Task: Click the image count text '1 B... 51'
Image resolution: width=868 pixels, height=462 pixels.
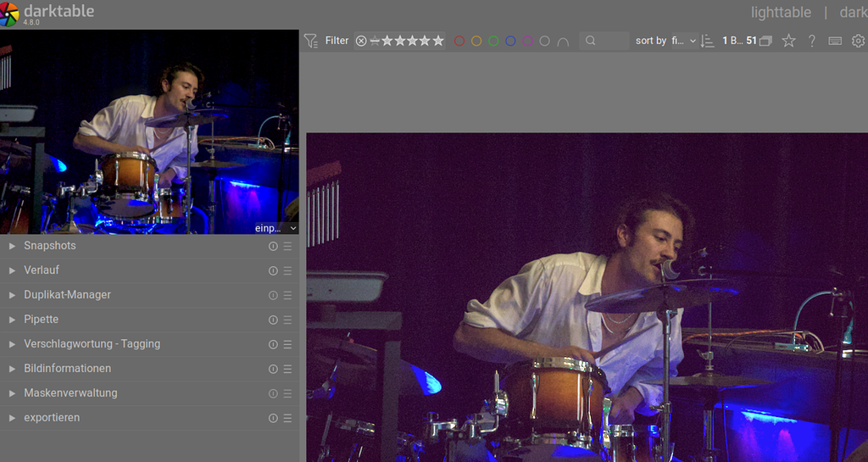Action: [739, 41]
